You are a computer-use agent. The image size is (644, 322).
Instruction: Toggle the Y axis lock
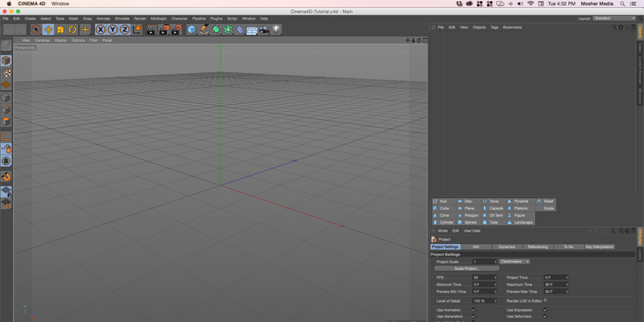(113, 30)
